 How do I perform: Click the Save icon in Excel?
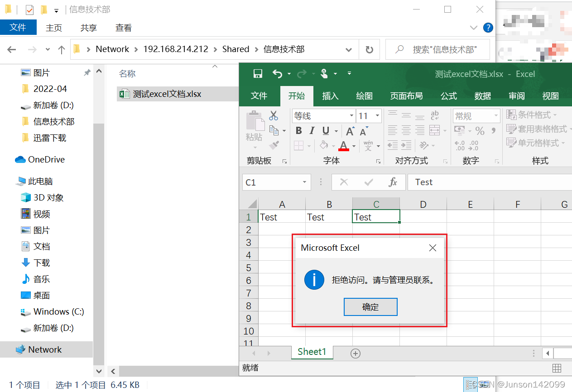(258, 73)
